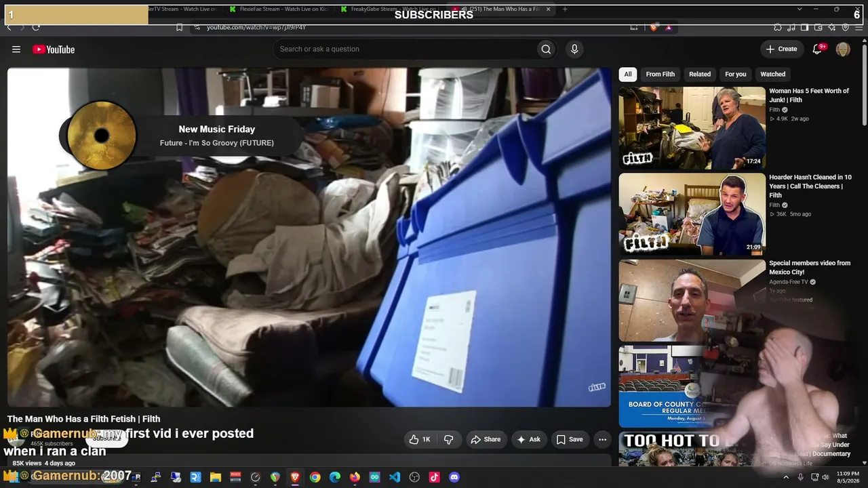Bookmark this page in address bar
Viewport: 868px width, 488px height.
(179, 27)
